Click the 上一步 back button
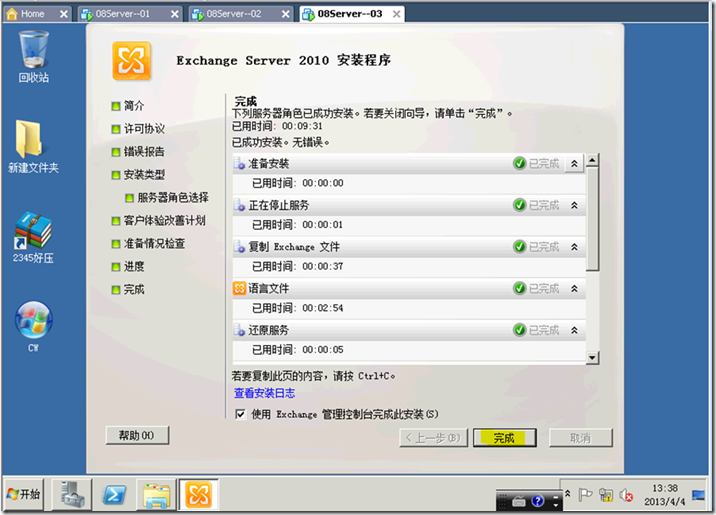This screenshot has height=515, width=716. click(x=433, y=438)
